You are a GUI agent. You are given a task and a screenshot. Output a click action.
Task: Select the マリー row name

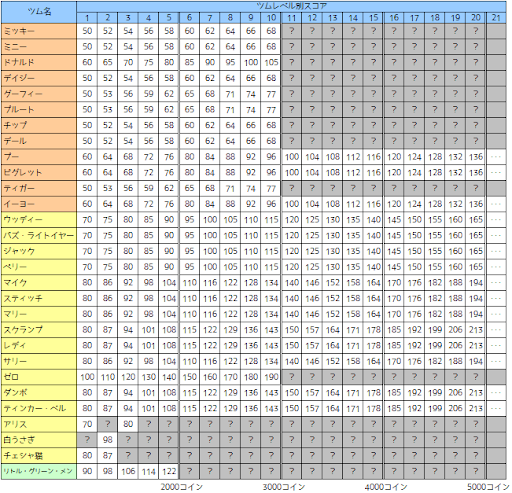coord(39,314)
